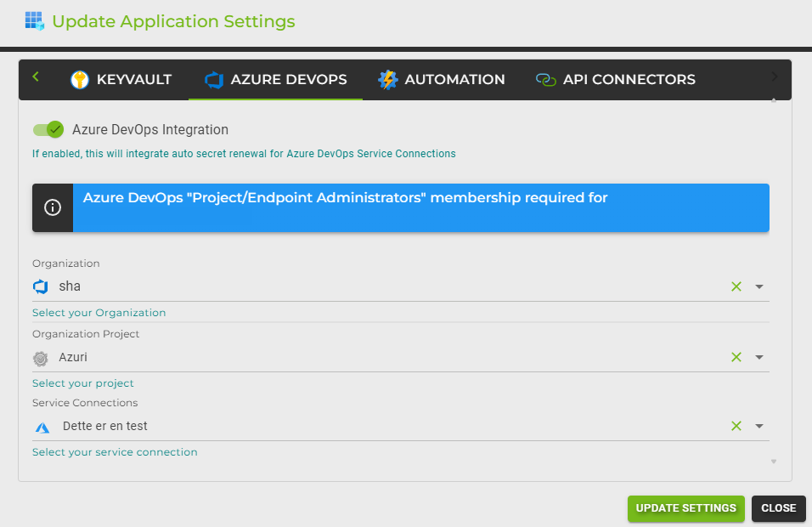
Task: Click the project badge icon beside Azuri
Action: point(41,358)
